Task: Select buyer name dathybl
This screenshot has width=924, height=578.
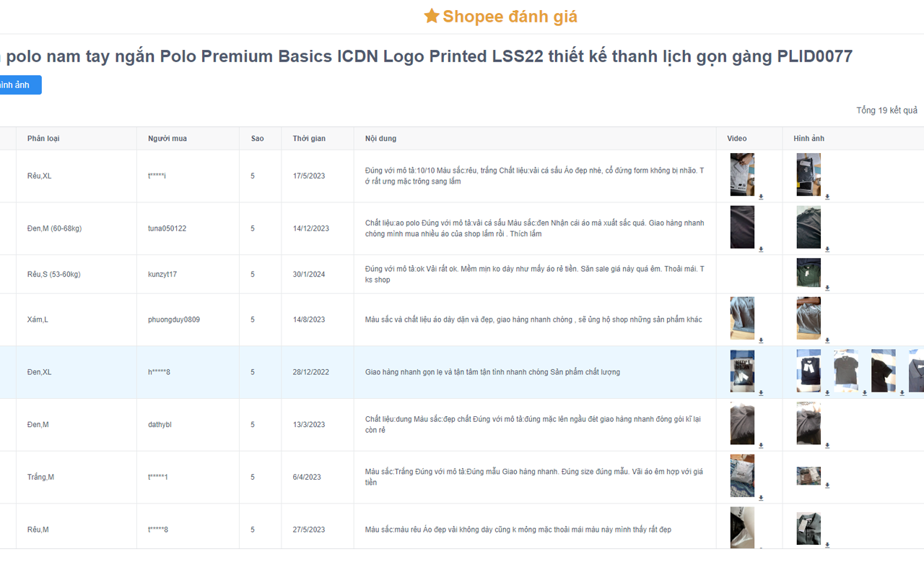Action: pyautogui.click(x=160, y=425)
